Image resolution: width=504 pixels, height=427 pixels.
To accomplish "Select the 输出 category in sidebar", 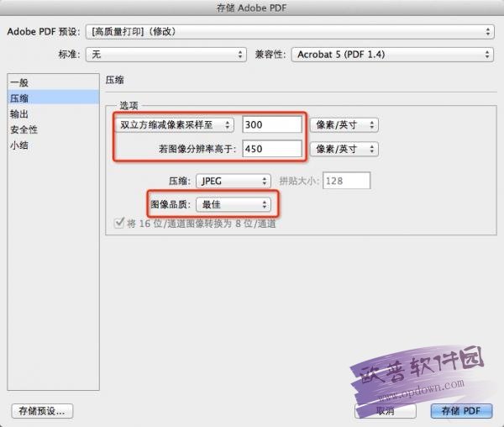I will (x=54, y=113).
